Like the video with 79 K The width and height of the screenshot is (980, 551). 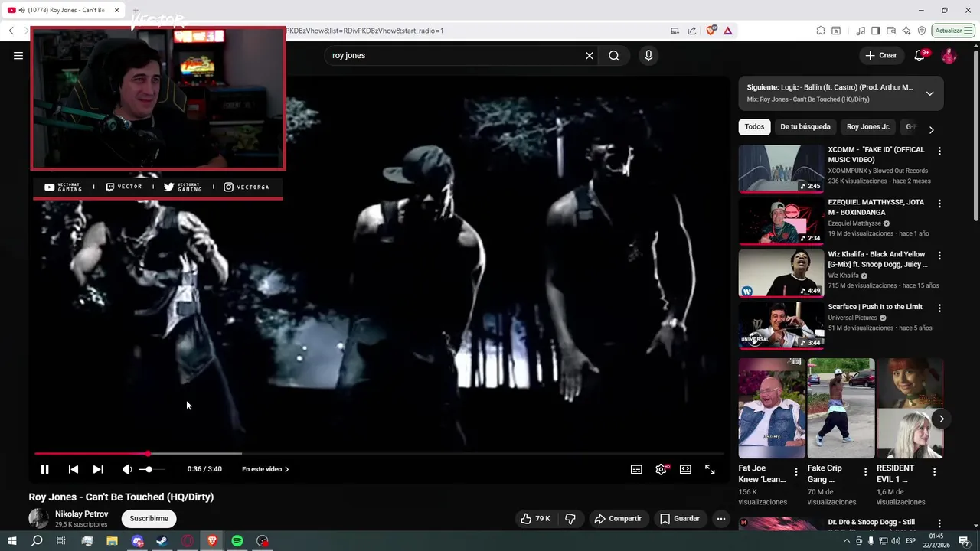(x=535, y=518)
